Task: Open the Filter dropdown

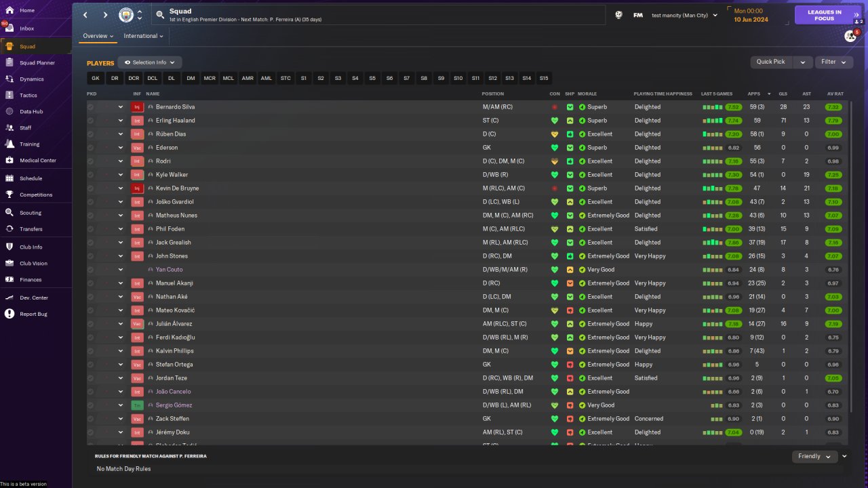Action: pyautogui.click(x=834, y=62)
